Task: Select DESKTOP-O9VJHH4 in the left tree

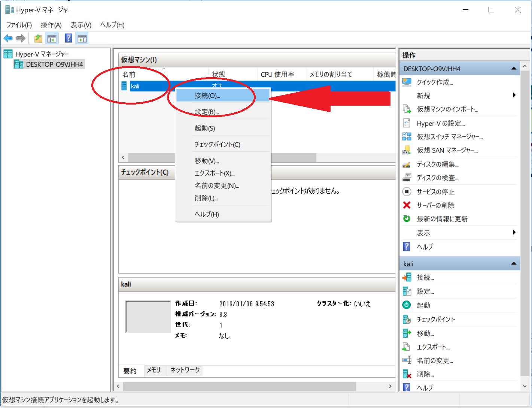Action: [54, 64]
